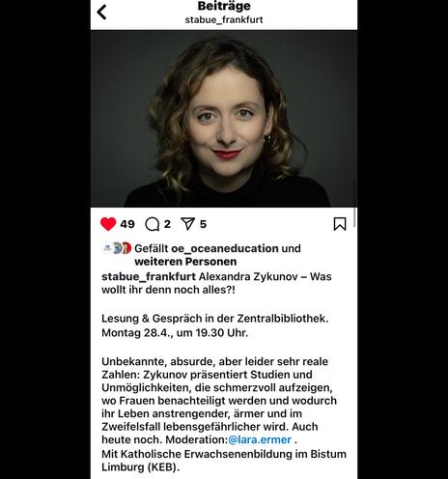The width and height of the screenshot is (448, 479).
Task: View weiteren Personen who liked the post
Action: click(185, 262)
